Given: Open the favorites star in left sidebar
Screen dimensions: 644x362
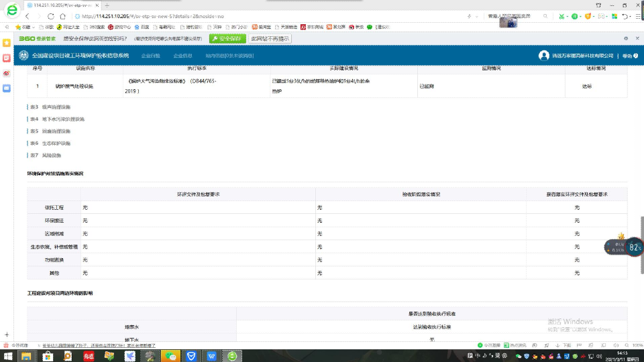Looking at the screenshot, I should tap(7, 42).
